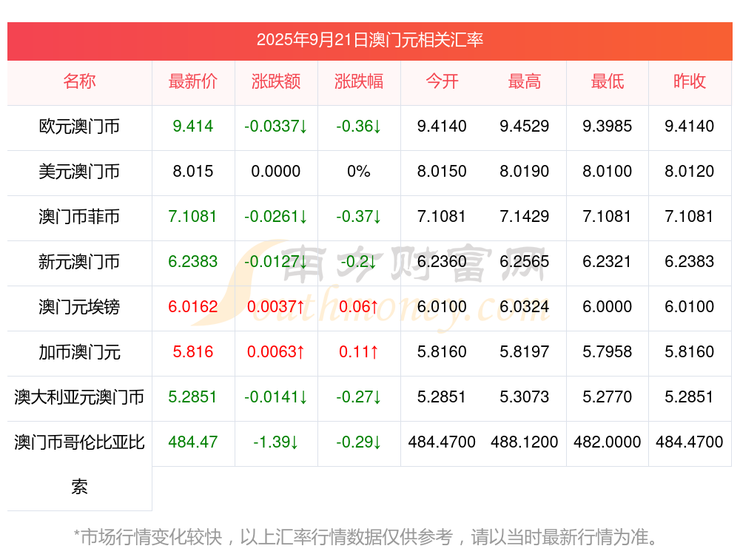Select percent change -0.36↓

tap(359, 126)
